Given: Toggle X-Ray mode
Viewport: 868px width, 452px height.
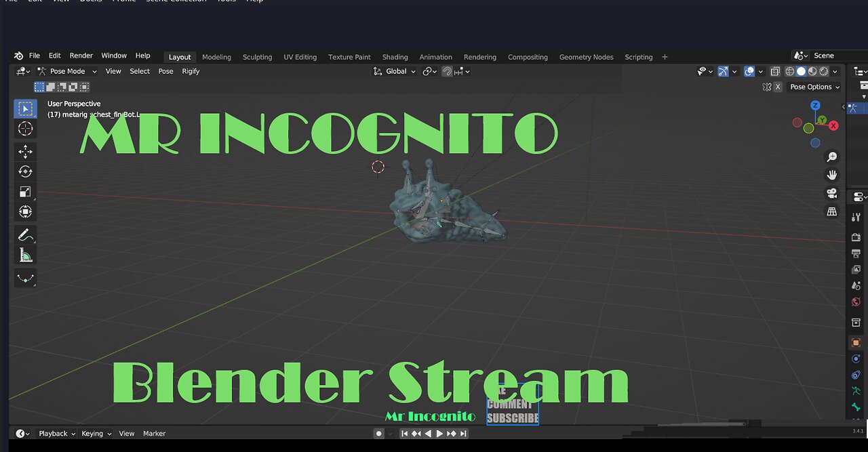Looking at the screenshot, I should tap(775, 71).
